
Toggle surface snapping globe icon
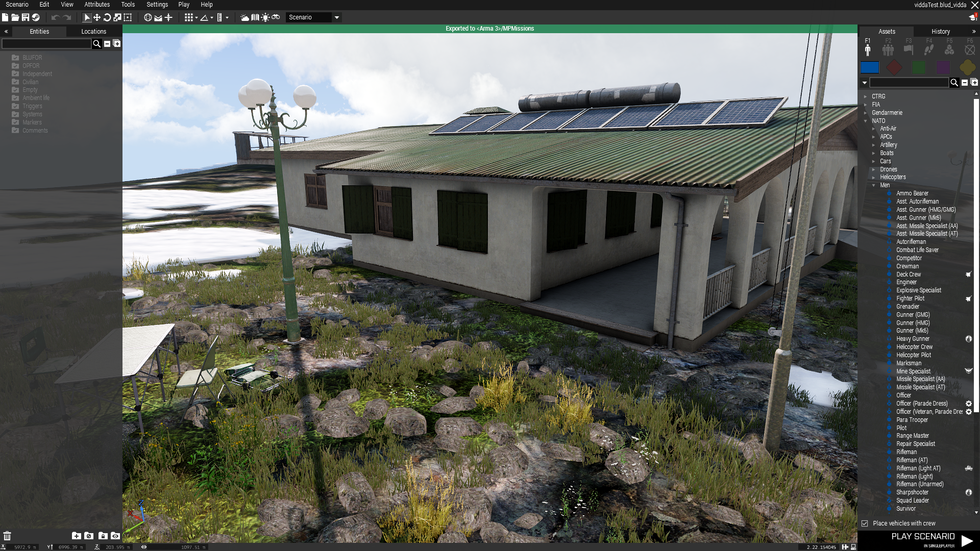point(148,17)
